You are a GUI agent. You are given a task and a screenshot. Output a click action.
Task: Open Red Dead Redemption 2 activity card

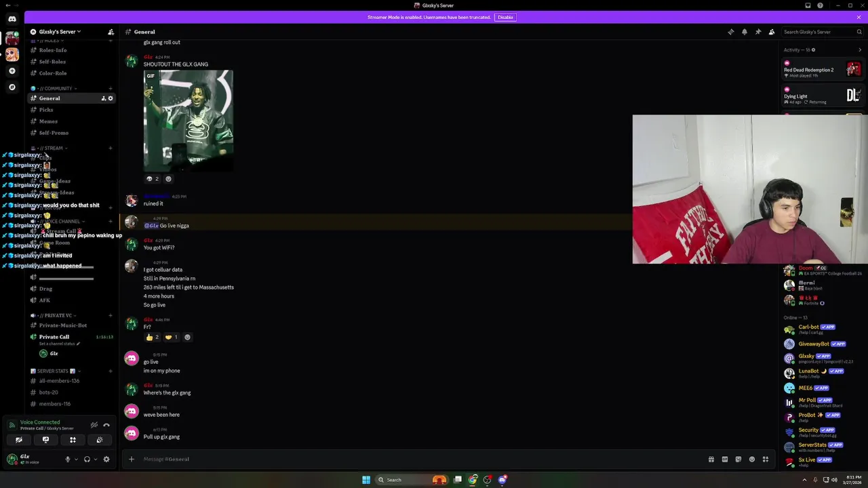point(823,69)
